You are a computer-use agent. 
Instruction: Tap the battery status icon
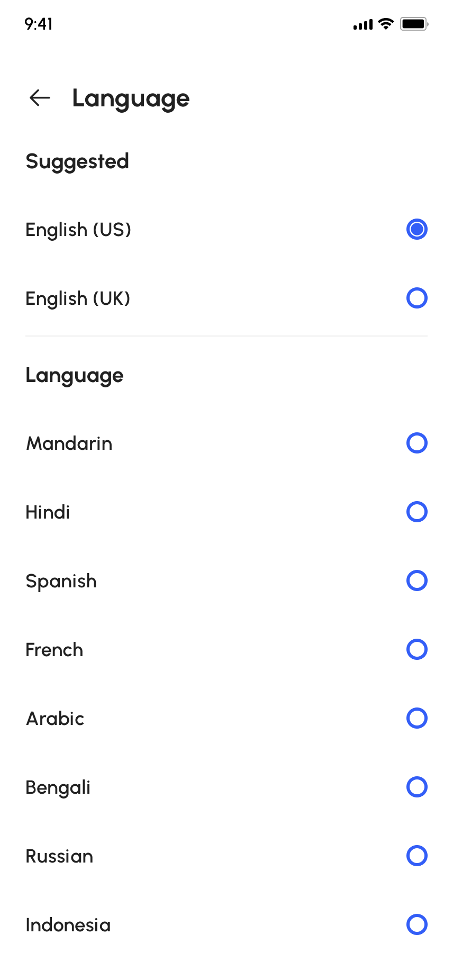pos(414,24)
